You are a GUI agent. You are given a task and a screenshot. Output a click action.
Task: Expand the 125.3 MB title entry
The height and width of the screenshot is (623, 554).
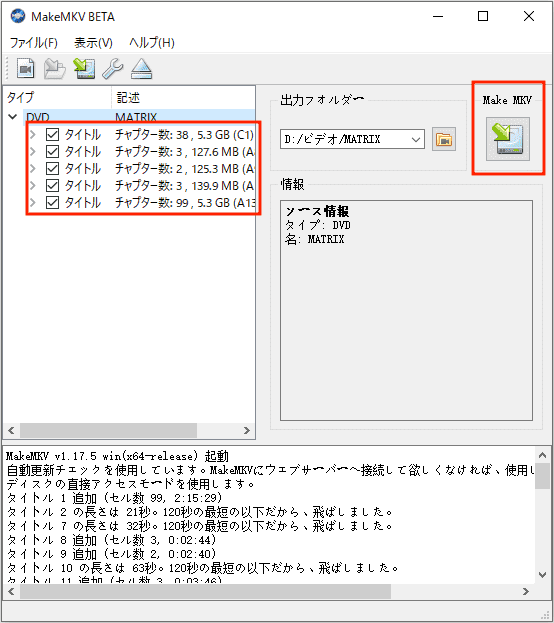point(33,169)
